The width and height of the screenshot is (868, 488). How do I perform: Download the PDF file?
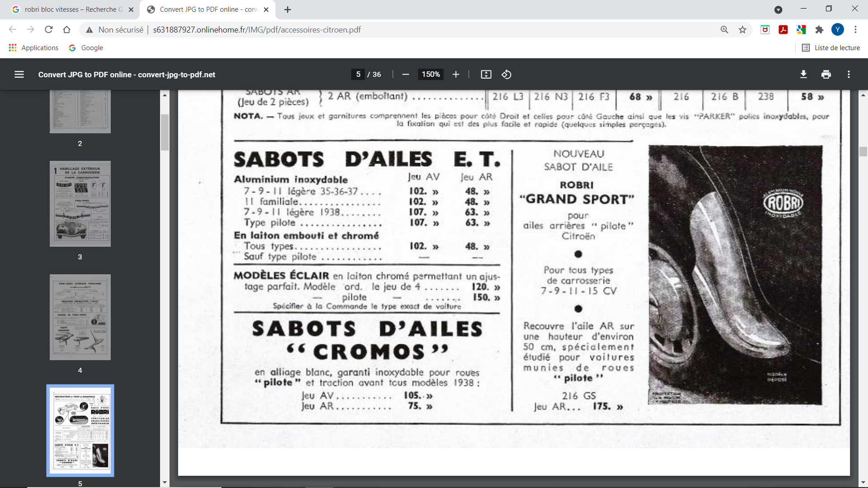point(803,75)
